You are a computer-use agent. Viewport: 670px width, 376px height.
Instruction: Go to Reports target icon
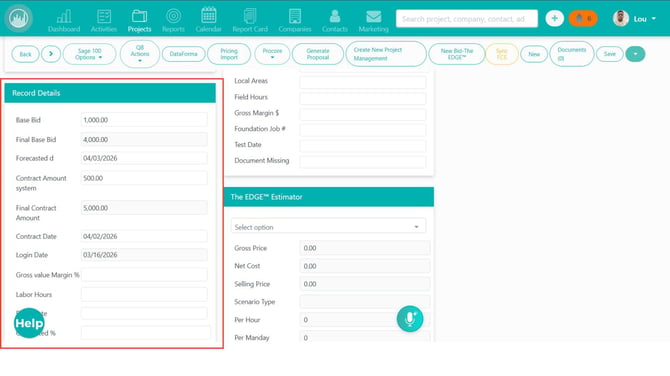click(173, 16)
